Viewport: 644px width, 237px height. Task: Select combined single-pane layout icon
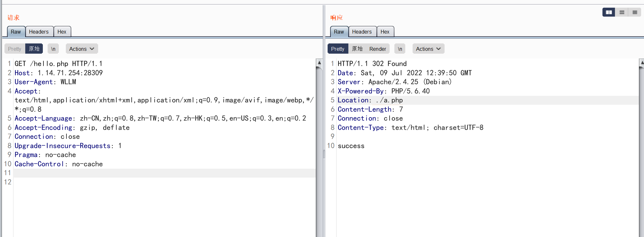(x=635, y=12)
